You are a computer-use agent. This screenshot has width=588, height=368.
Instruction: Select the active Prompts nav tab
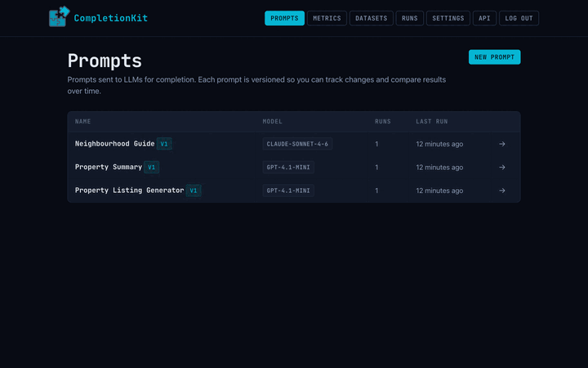point(284,18)
